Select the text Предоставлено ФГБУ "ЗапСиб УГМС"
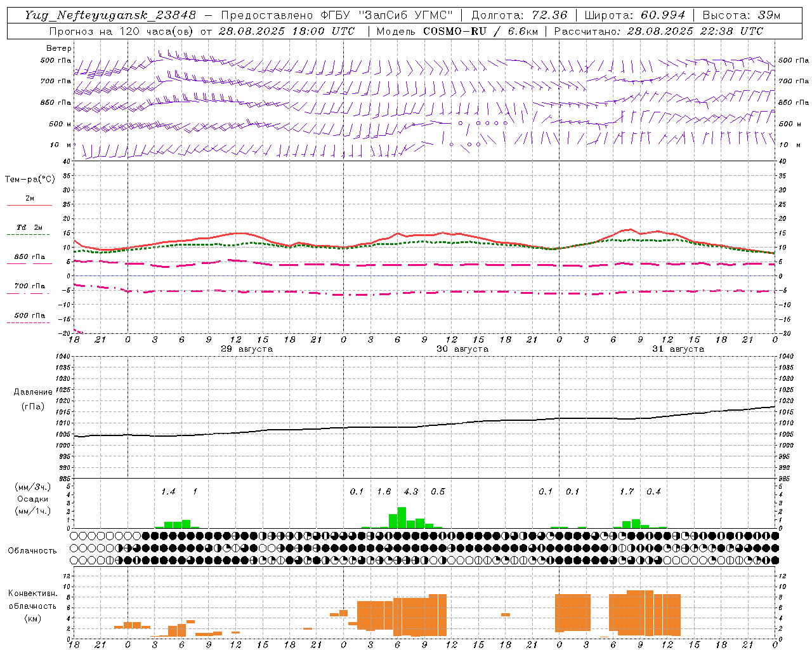Screen dimensions: 812x650 [337, 15]
